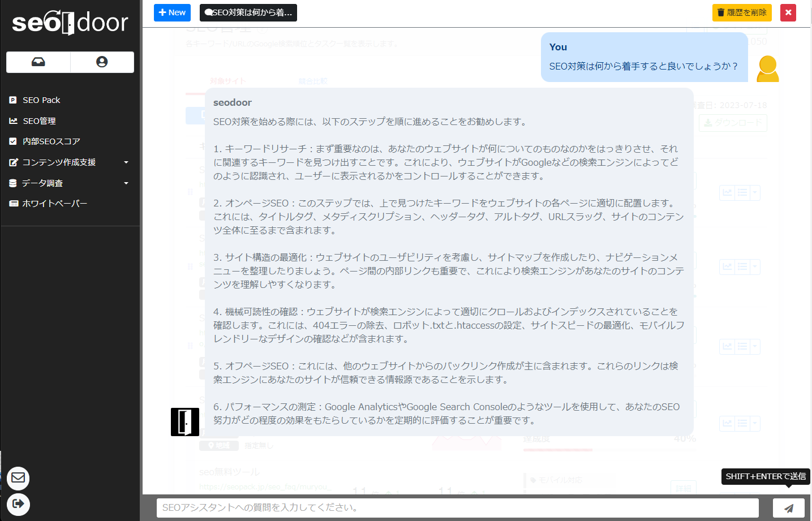
Task: Focus the SEOアシスタント question input field
Action: pos(457,508)
